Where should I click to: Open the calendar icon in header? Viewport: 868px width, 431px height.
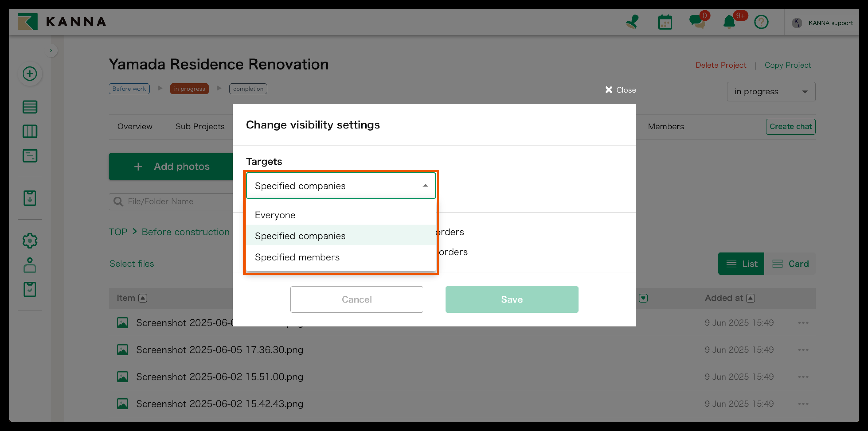tap(665, 23)
